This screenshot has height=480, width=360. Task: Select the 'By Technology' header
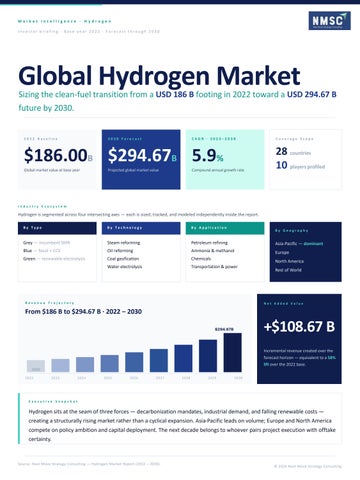click(x=141, y=228)
